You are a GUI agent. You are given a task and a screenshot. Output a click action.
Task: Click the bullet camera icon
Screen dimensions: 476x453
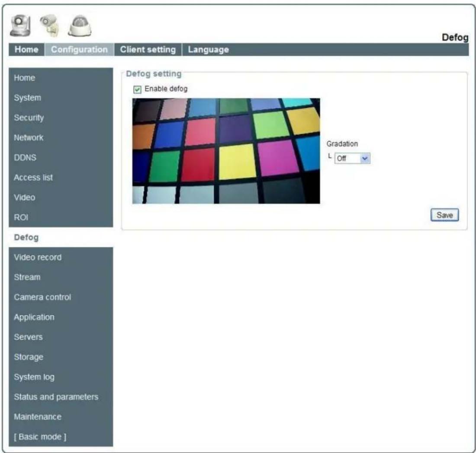click(x=49, y=26)
